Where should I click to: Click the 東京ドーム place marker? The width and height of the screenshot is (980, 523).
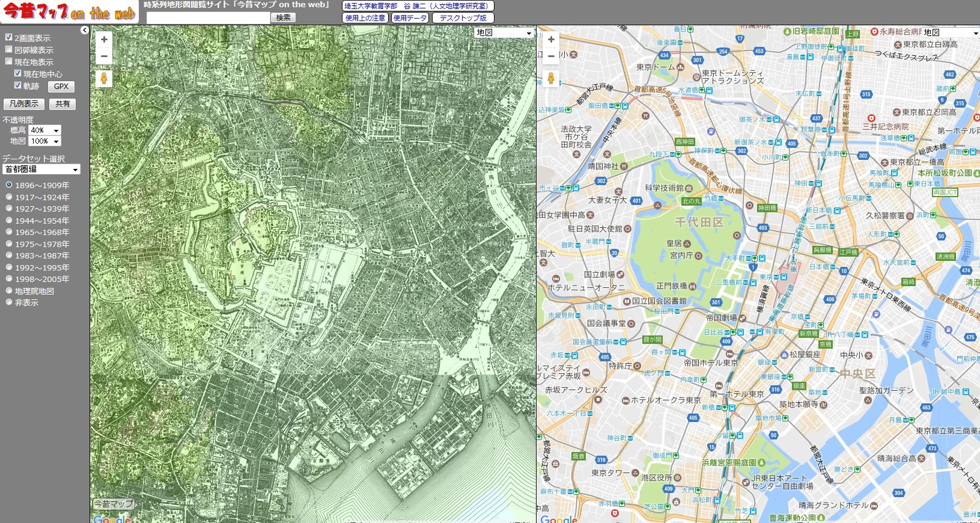[680, 67]
